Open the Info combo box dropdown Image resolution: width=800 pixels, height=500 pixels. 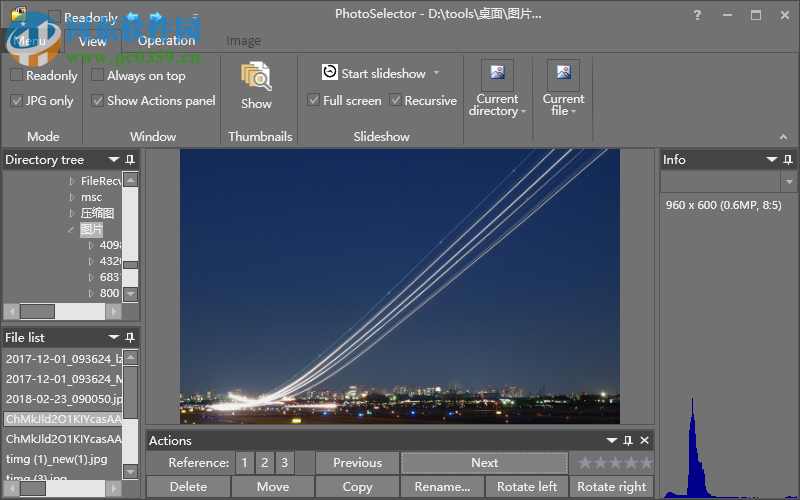(x=789, y=182)
